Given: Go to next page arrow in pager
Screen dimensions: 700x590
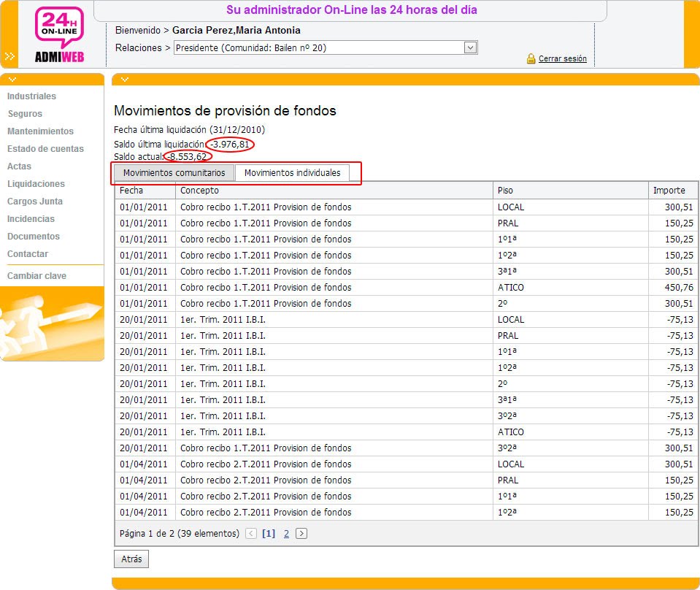Looking at the screenshot, I should tap(301, 534).
